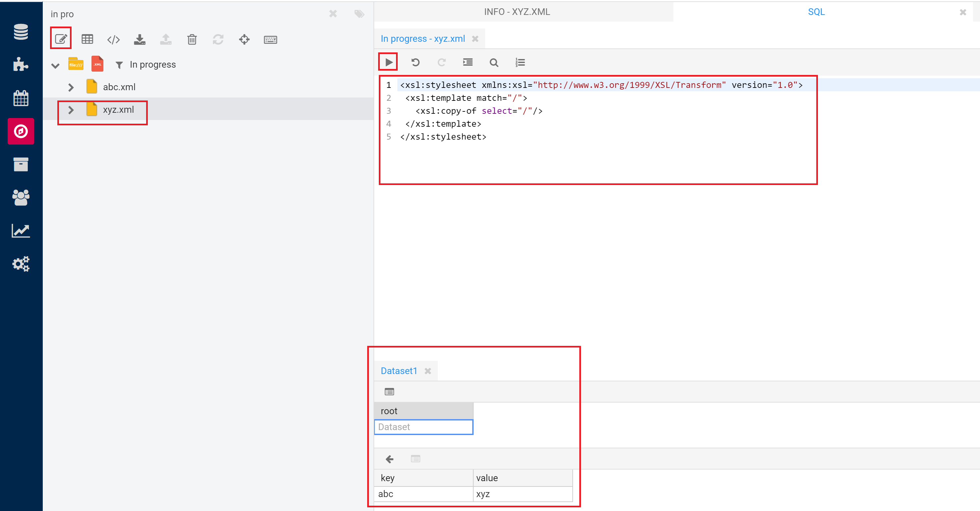This screenshot has height=511, width=980.
Task: Run the script with play button
Action: coord(388,62)
